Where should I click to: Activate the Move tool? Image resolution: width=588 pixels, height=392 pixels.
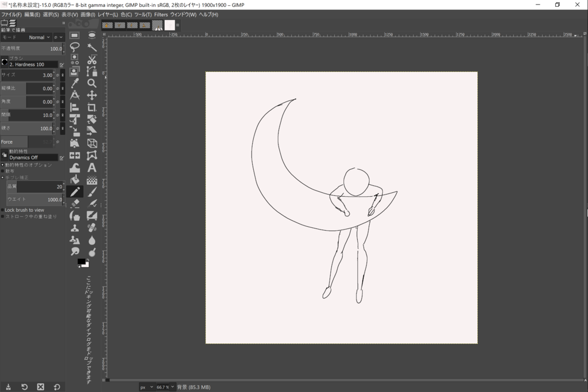92,95
